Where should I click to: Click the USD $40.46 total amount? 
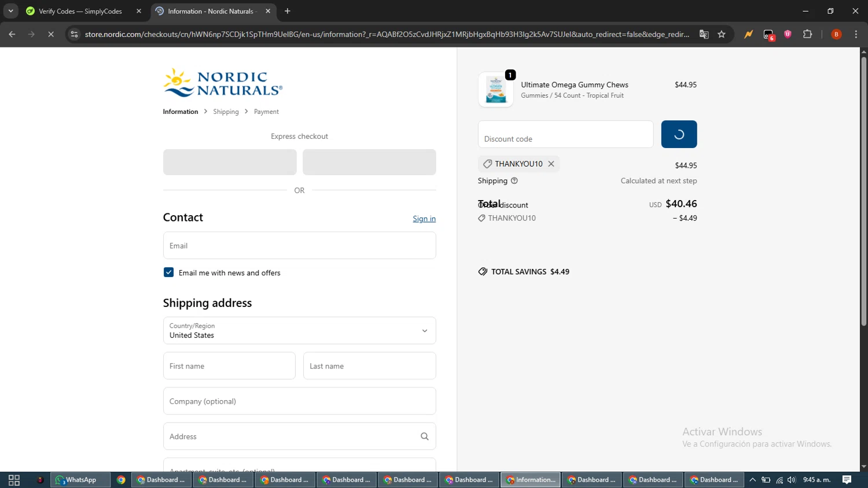click(x=673, y=204)
